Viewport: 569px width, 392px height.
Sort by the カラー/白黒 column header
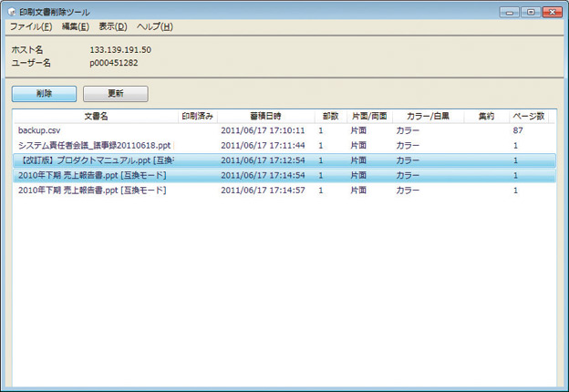(x=427, y=117)
